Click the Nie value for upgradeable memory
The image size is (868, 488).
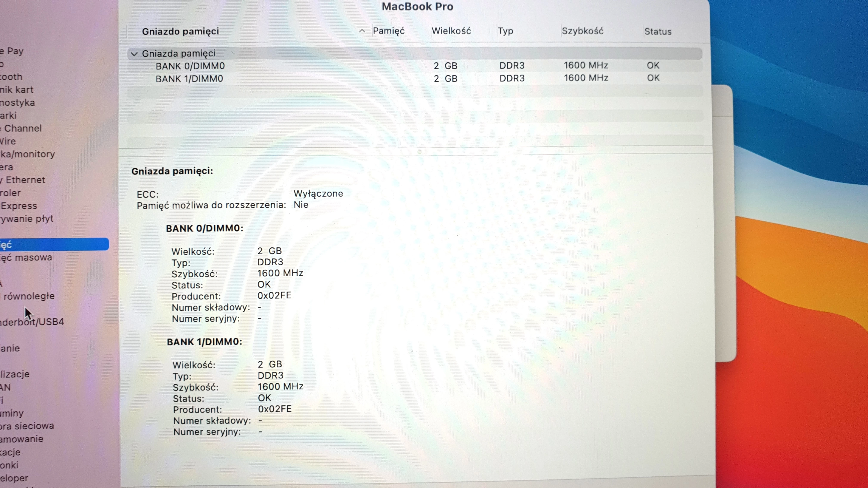pos(301,205)
